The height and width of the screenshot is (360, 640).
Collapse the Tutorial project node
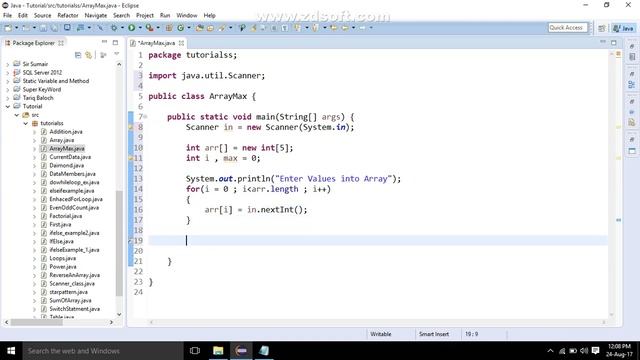pyautogui.click(x=7, y=106)
